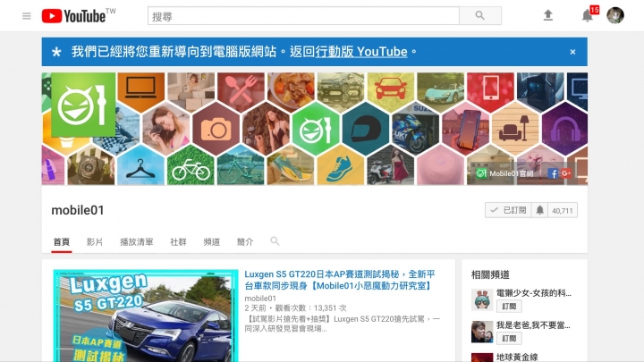
Task: Open the account avatar menu
Action: [615, 15]
